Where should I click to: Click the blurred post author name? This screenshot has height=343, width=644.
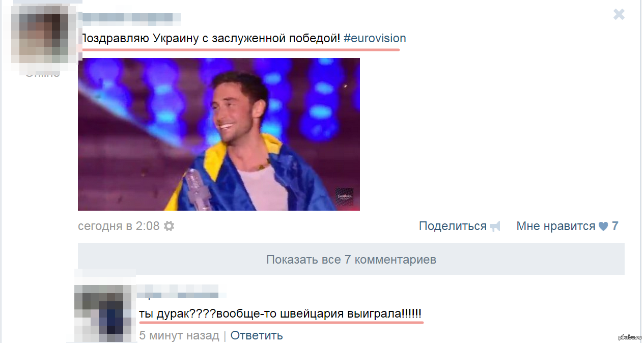(131, 19)
